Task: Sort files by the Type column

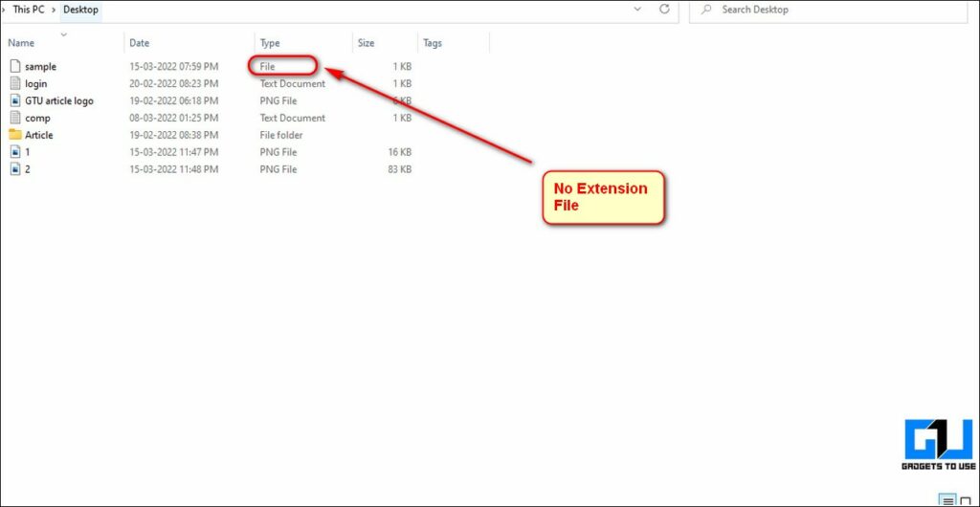Action: [x=270, y=43]
